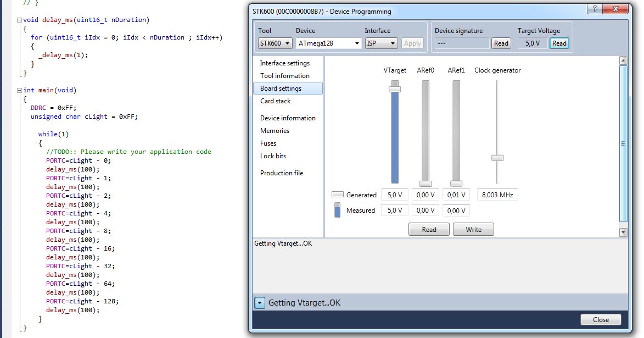Click the for loop header line in editor

[126, 37]
